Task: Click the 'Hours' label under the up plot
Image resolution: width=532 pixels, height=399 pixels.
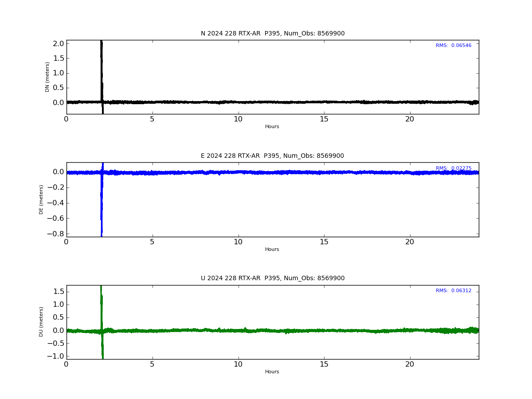Action: coord(272,372)
